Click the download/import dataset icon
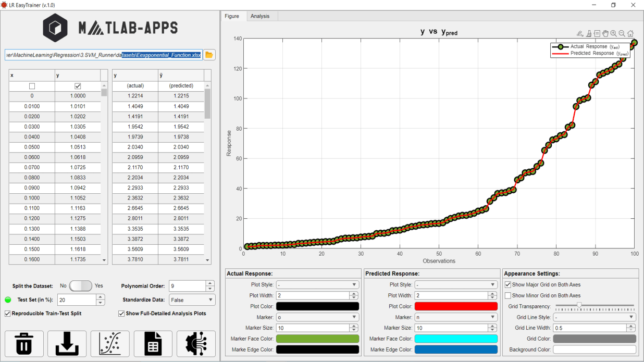This screenshot has width=644, height=362. [x=67, y=344]
